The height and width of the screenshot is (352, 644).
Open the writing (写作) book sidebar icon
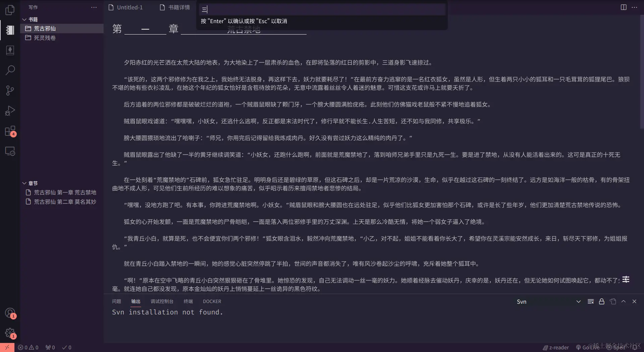tap(10, 30)
